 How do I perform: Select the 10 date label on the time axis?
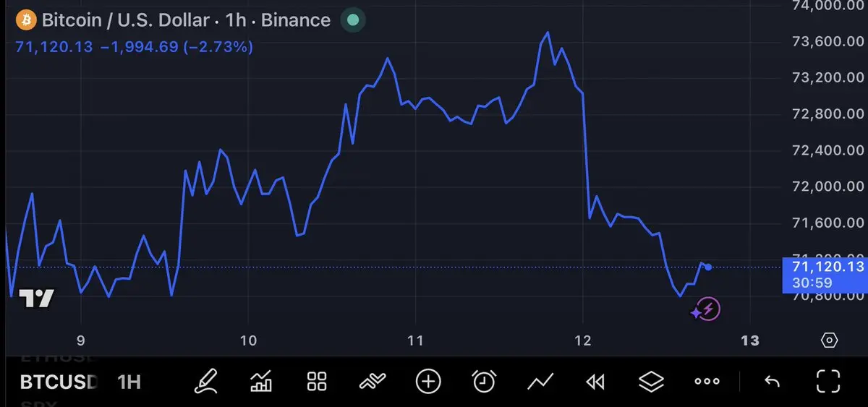(x=248, y=340)
